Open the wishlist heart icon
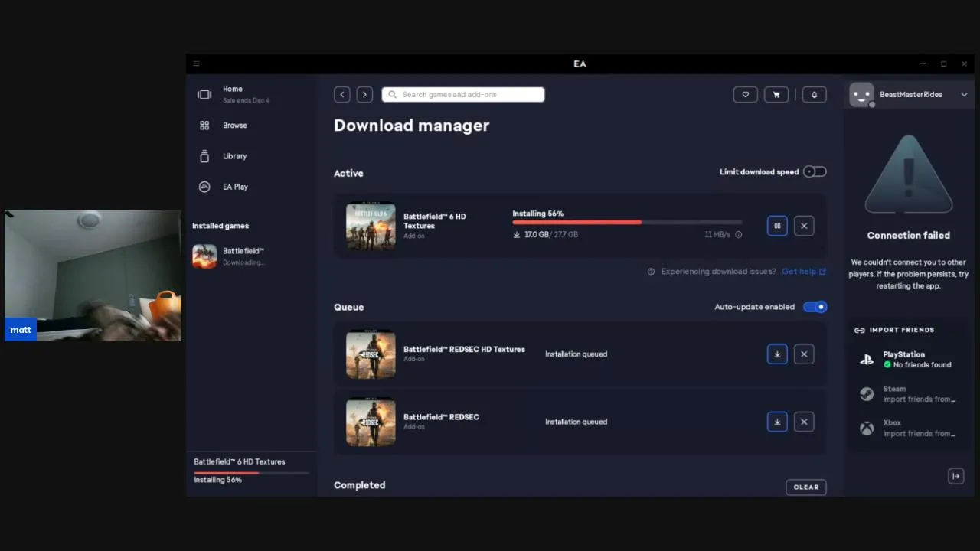Image resolution: width=980 pixels, height=551 pixels. 745,94
